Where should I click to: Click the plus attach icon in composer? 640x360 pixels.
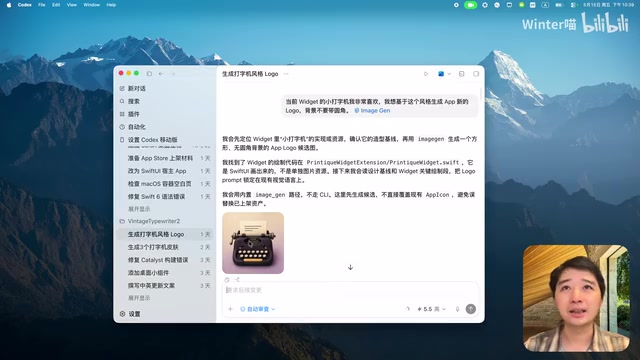tap(230, 309)
